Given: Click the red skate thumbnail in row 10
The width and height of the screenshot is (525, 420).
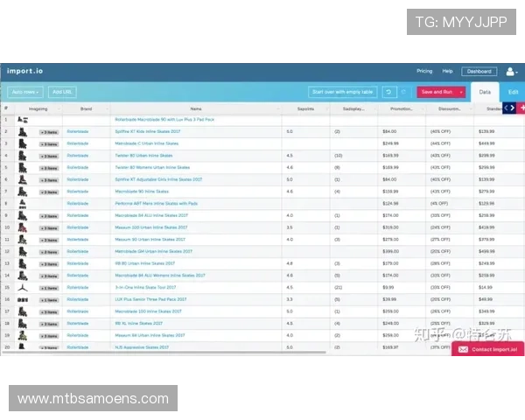Looking at the screenshot, I should tap(23, 227).
